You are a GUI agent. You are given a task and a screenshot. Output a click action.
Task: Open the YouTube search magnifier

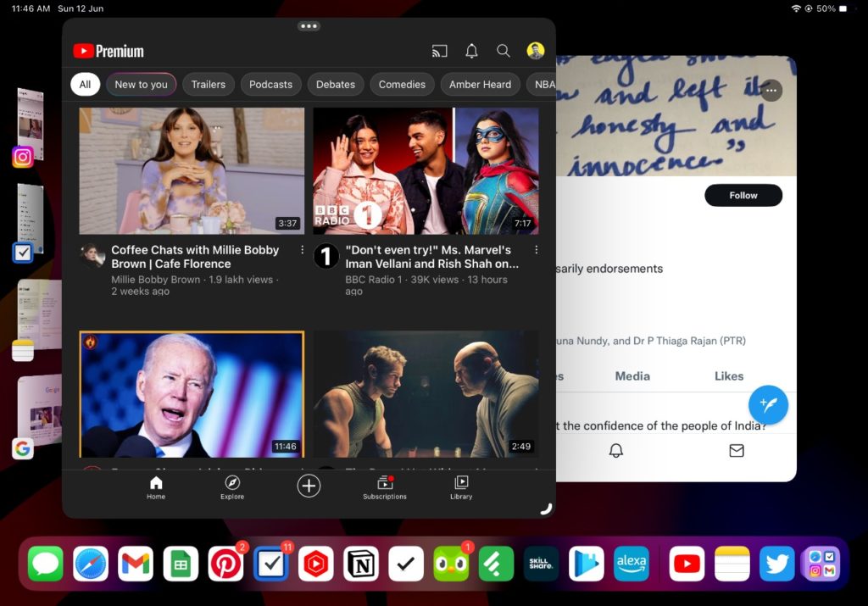[504, 51]
